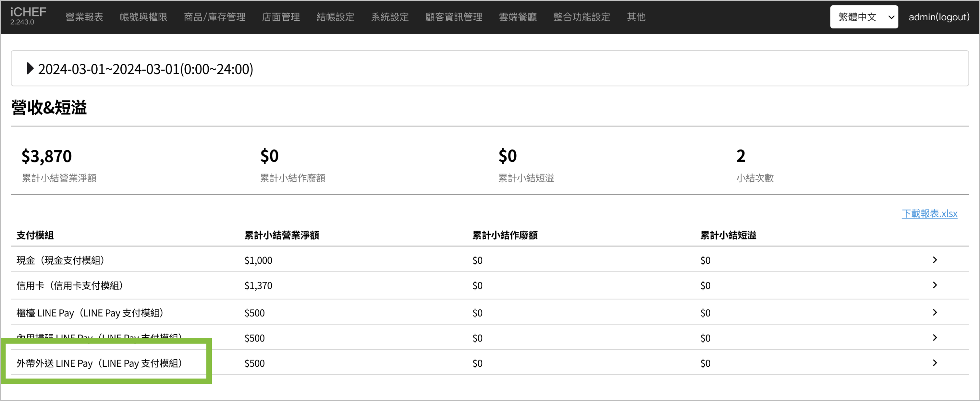This screenshot has width=980, height=401.
Task: Click the chevron arrow in the 櫃檯 LINE Pay row
Action: pos(935,312)
